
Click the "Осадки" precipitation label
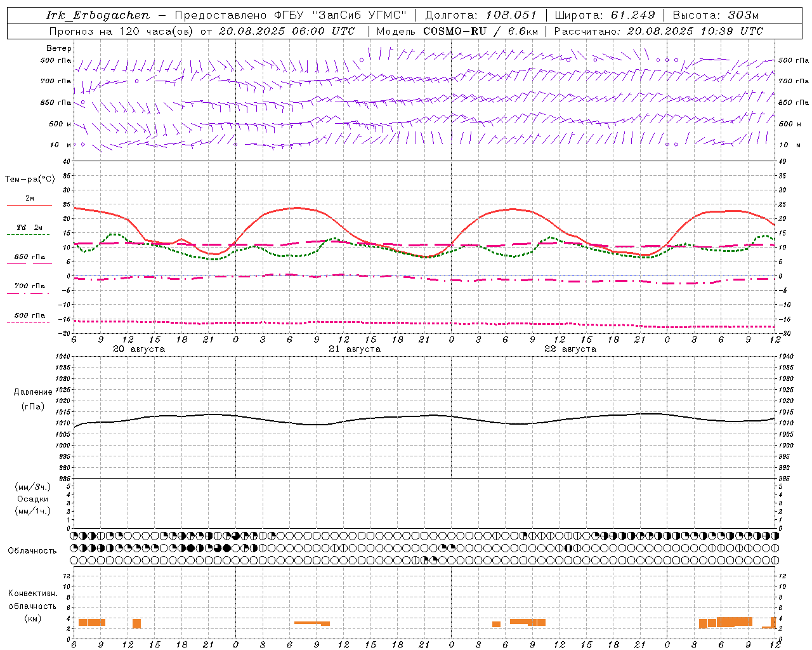(x=33, y=499)
